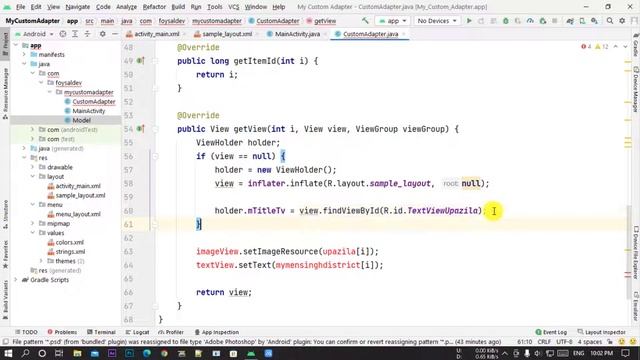Image resolution: width=640 pixels, height=360 pixels.
Task: Click the Sync Project with Gradle Files icon
Action: (x=570, y=20)
